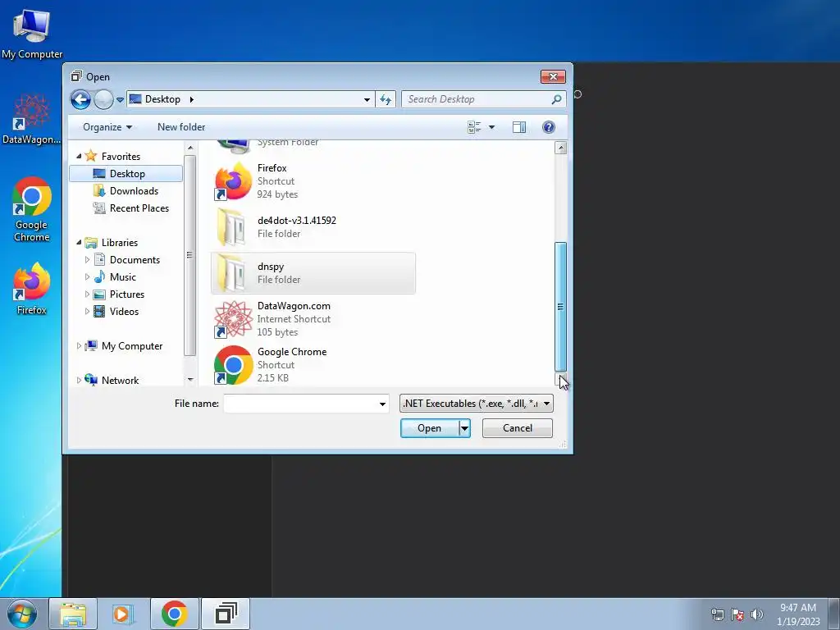Image resolution: width=840 pixels, height=630 pixels.
Task: Click the disabled Forward navigation arrow
Action: (x=103, y=99)
